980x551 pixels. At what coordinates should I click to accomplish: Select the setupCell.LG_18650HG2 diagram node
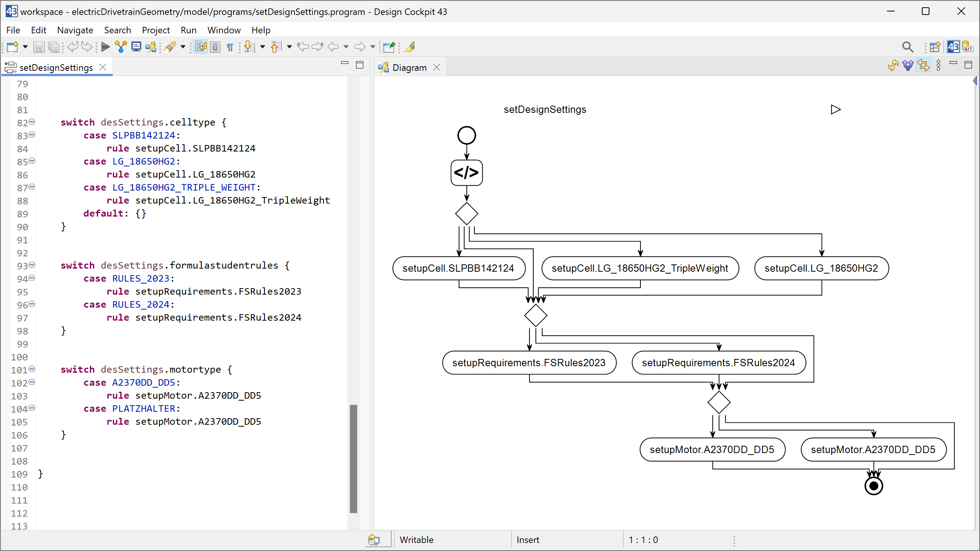[x=822, y=268]
